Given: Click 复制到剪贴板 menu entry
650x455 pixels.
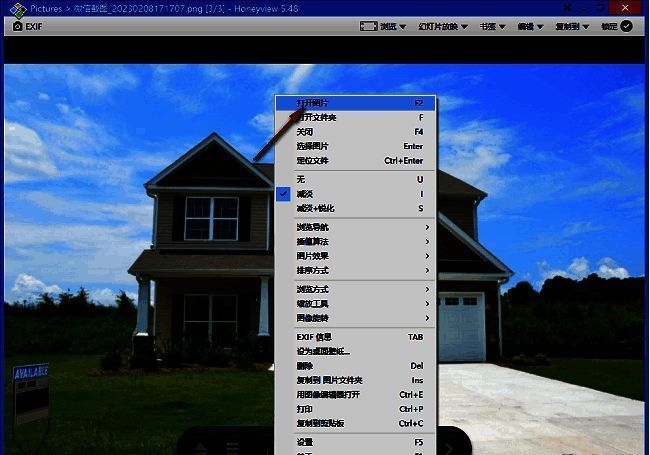Looking at the screenshot, I should [320, 423].
